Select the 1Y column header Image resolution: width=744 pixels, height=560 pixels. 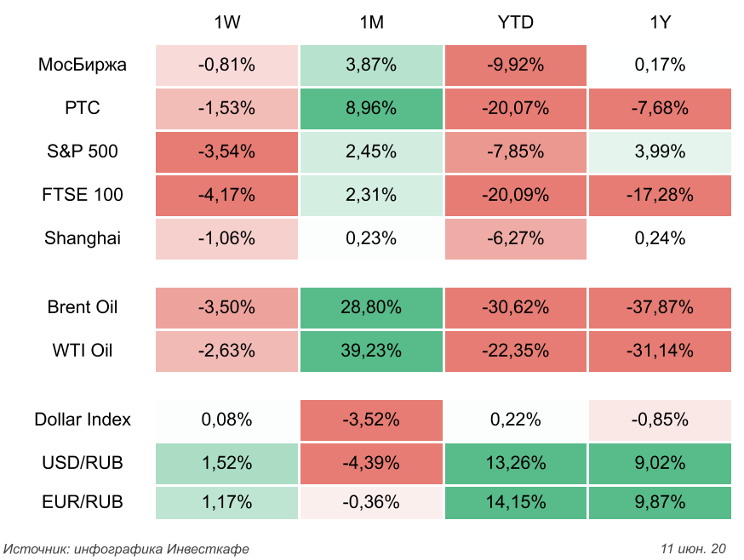[660, 23]
